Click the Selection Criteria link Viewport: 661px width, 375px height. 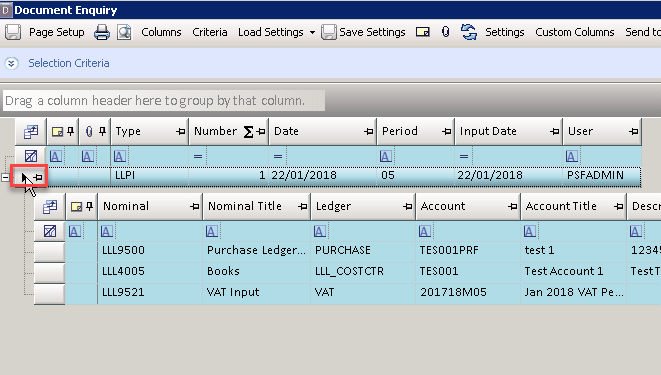[x=69, y=63]
